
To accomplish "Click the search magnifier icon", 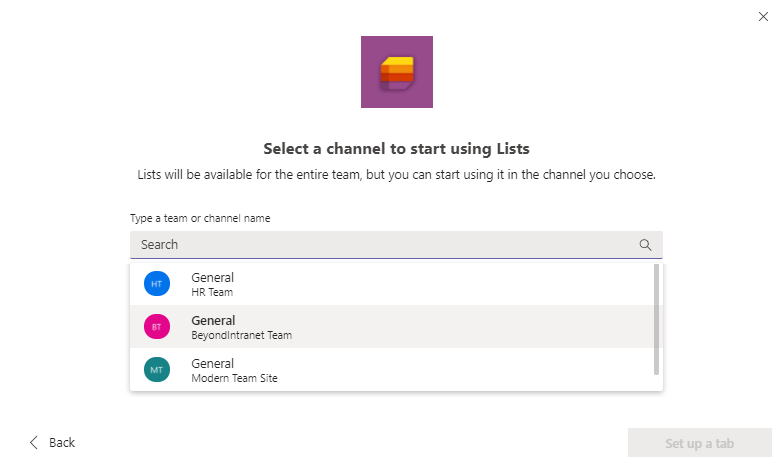I will pos(645,245).
